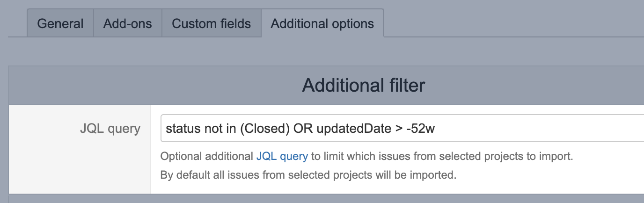Open the Add-ons tab

[128, 23]
